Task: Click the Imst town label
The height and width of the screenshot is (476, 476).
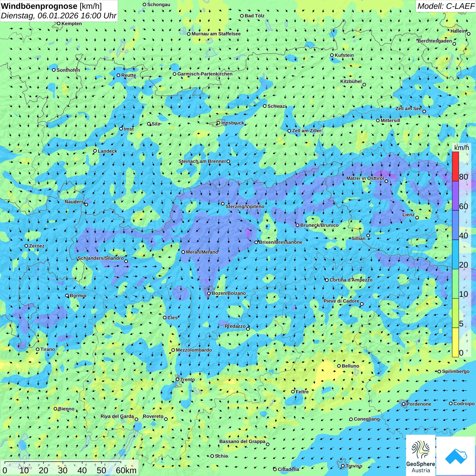Action: click(129, 129)
